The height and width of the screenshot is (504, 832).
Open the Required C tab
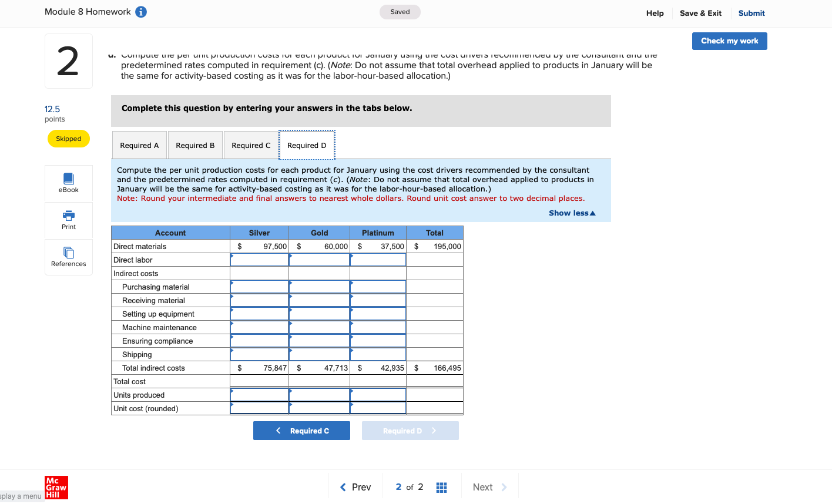click(251, 145)
